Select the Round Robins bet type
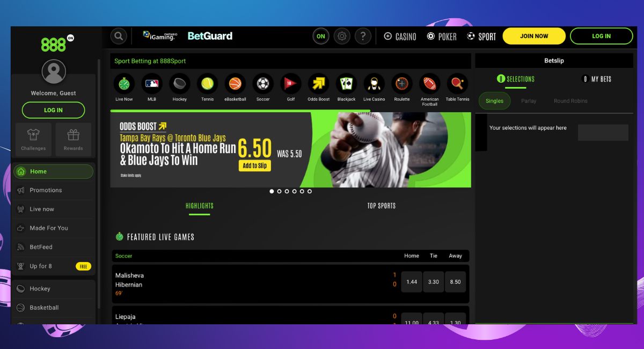 point(570,101)
